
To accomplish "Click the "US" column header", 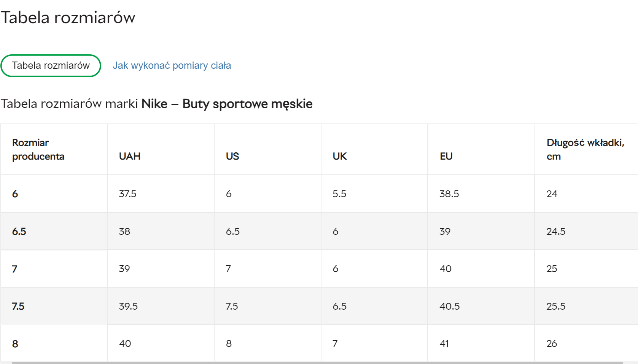I will (x=232, y=156).
